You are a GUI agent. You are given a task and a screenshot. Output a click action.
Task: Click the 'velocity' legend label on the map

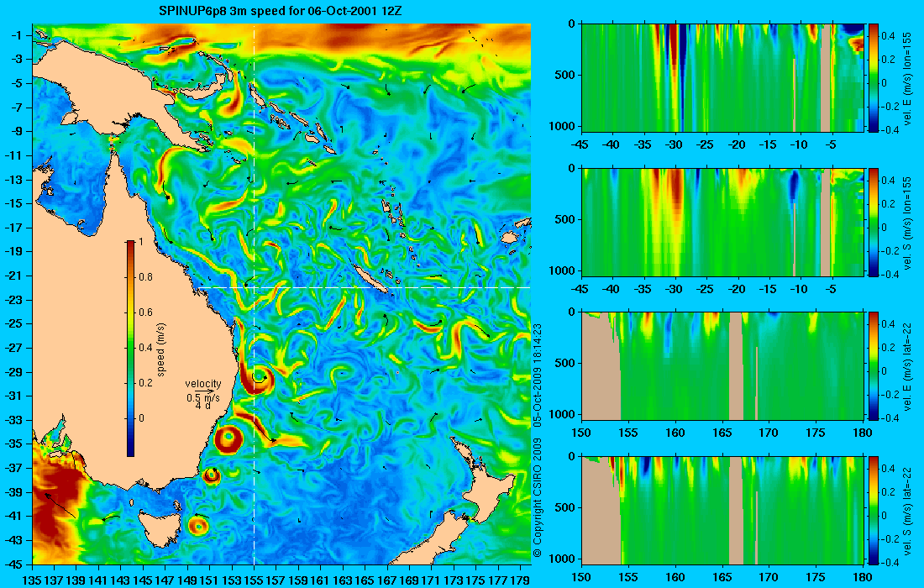click(x=203, y=384)
